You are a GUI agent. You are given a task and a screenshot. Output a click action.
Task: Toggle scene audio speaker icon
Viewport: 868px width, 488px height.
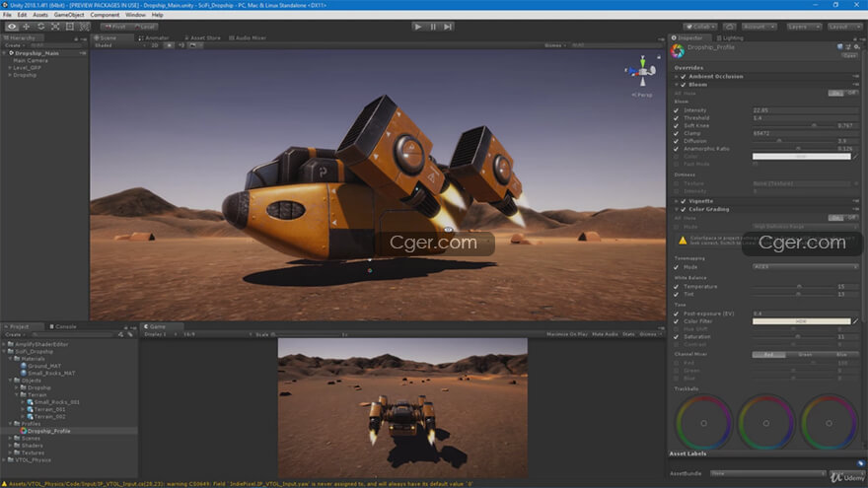click(x=181, y=45)
